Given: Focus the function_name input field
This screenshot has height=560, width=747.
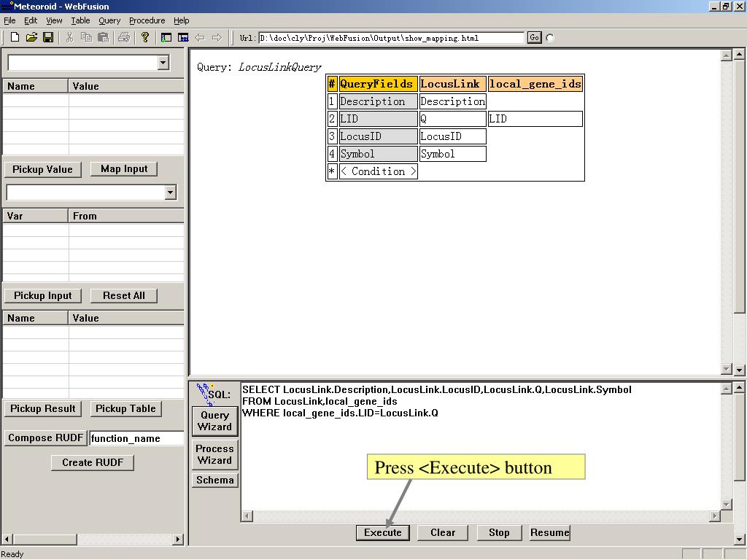Looking at the screenshot, I should click(136, 438).
